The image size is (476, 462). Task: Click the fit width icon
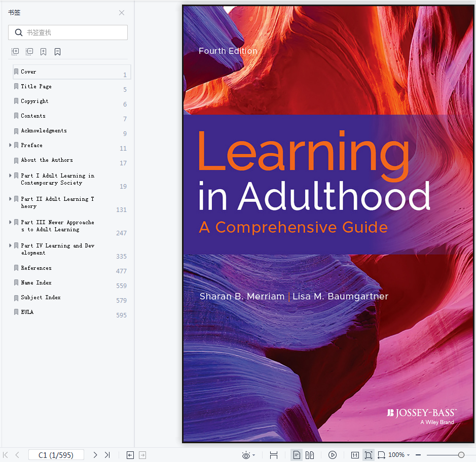(274, 455)
